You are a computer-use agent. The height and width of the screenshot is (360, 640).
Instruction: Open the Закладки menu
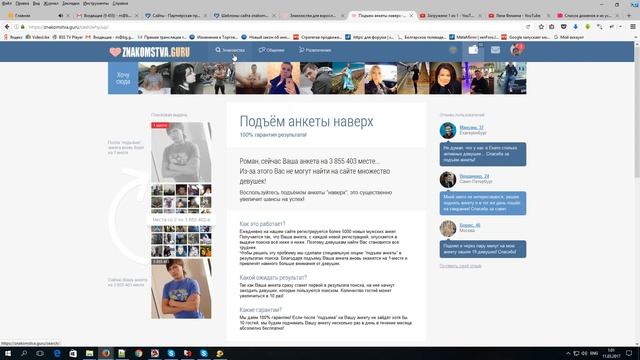point(71,3)
